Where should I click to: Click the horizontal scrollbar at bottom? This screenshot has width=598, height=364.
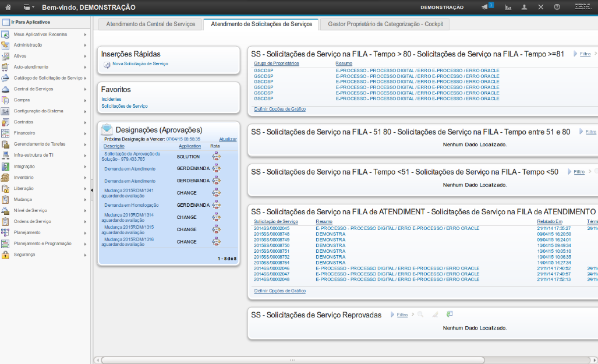pyautogui.click(x=291, y=360)
